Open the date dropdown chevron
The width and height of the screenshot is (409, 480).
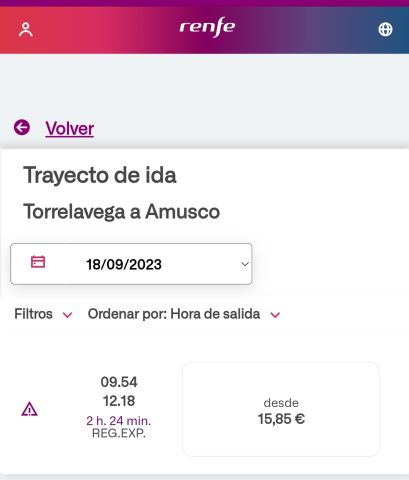(245, 264)
